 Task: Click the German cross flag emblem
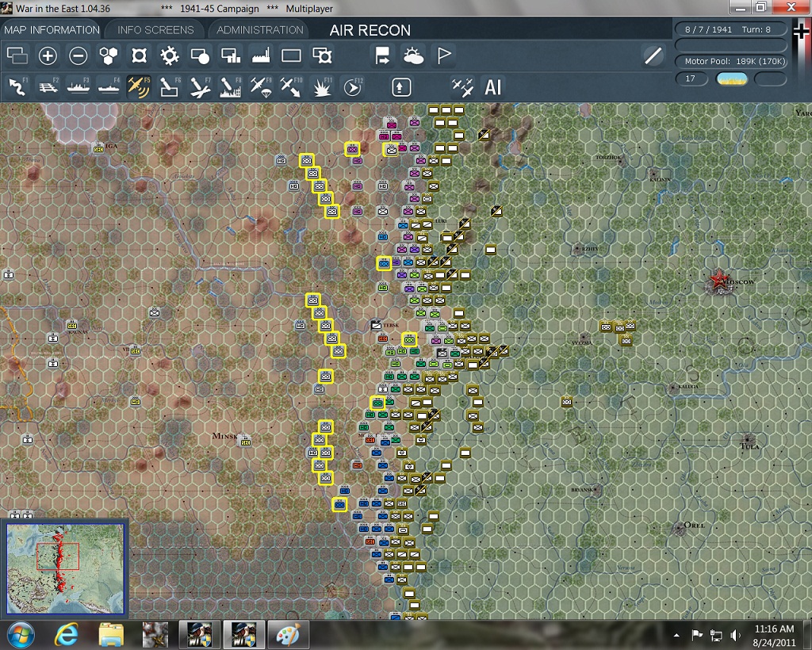coord(801,32)
